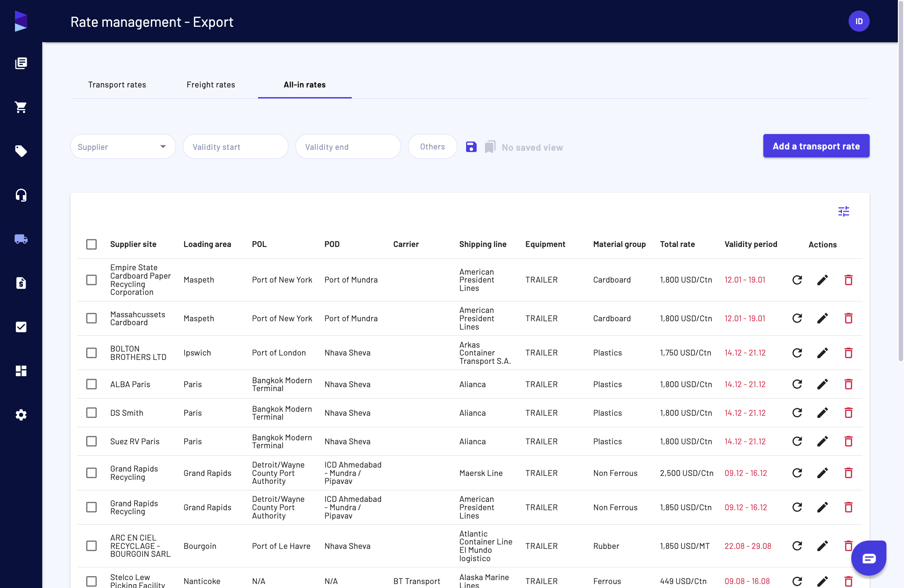
Task: Check the BOLTON BROTHERS LTD row checkbox
Action: click(91, 353)
